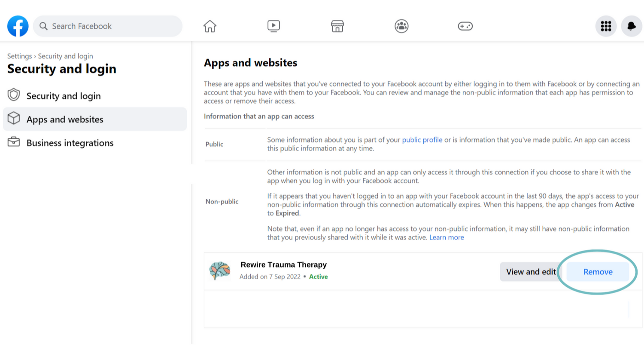Open the Gaming controller icon
The width and height of the screenshot is (644, 362).
465,26
